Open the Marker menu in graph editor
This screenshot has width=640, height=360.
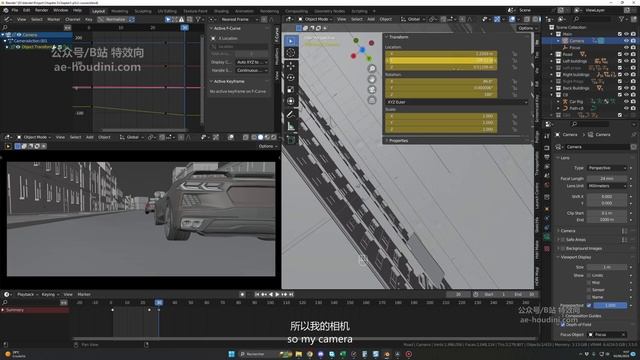[53, 19]
